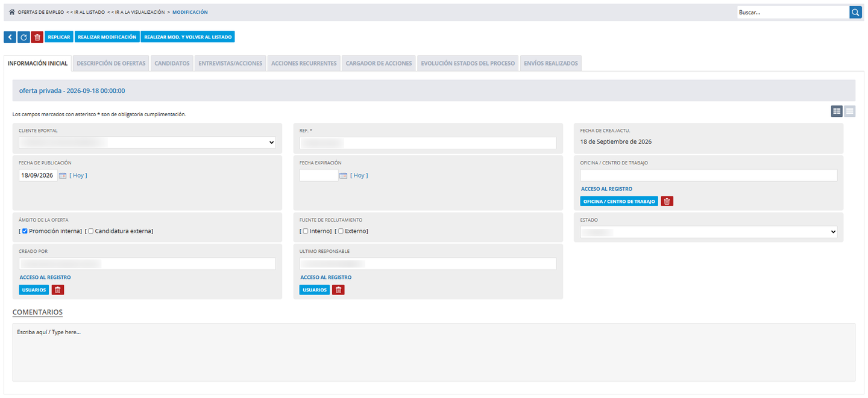Open Acceso al Registro under Creado Por

pyautogui.click(x=45, y=278)
